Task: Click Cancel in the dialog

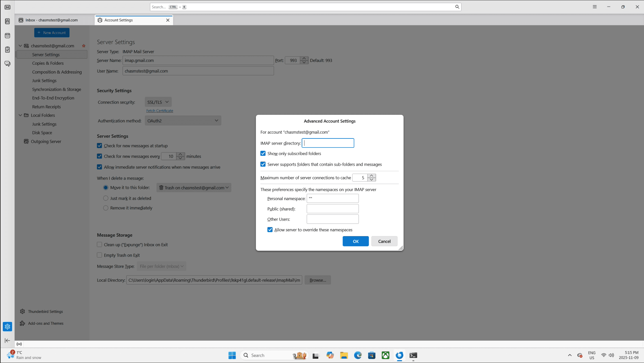Action: [384, 241]
